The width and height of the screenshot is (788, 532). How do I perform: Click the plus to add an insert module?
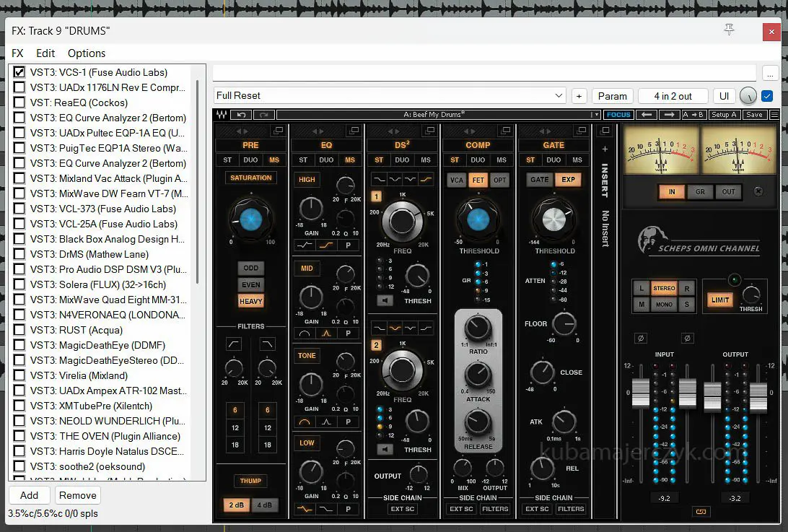coord(605,149)
